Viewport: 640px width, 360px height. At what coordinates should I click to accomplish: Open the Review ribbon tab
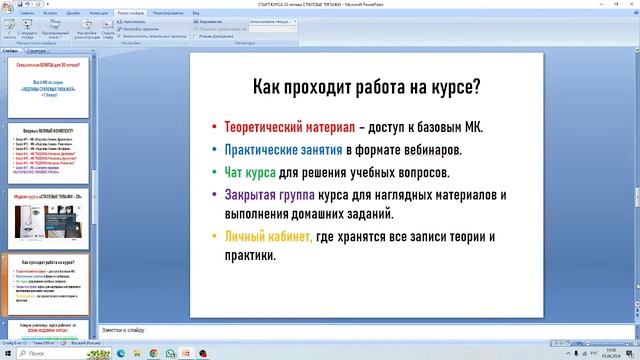click(x=168, y=13)
